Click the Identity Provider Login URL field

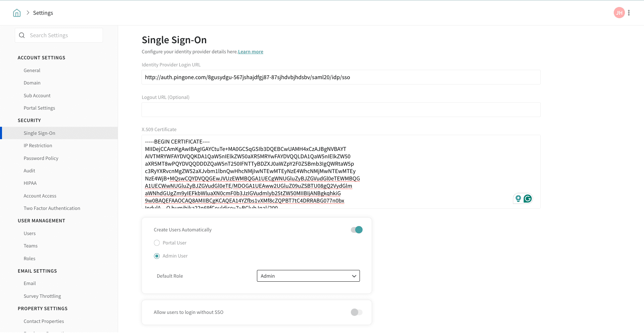pos(341,77)
